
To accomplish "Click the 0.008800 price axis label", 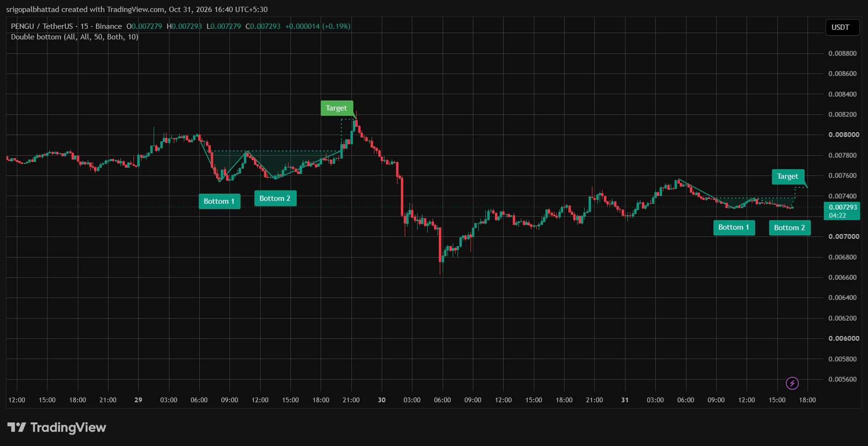I will pyautogui.click(x=843, y=53).
